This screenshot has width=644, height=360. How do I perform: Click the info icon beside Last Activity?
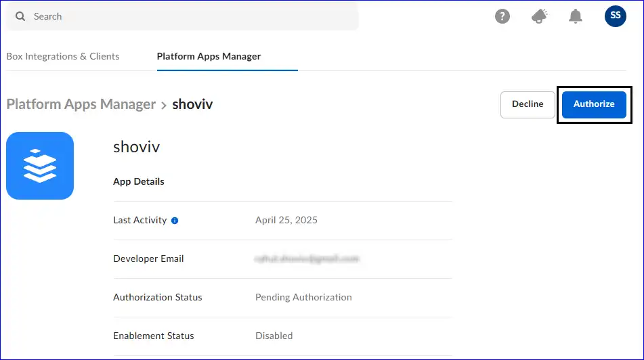pos(175,221)
